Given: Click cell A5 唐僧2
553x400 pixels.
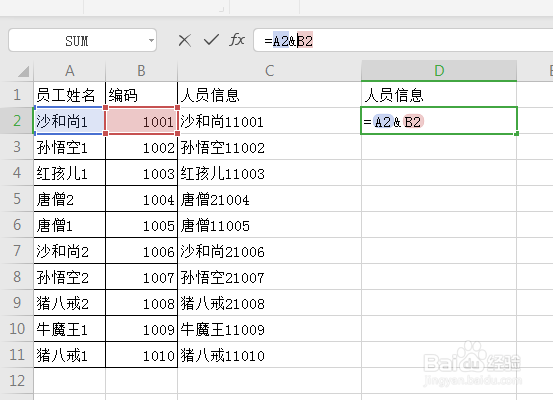Looking at the screenshot, I should coord(70,199).
